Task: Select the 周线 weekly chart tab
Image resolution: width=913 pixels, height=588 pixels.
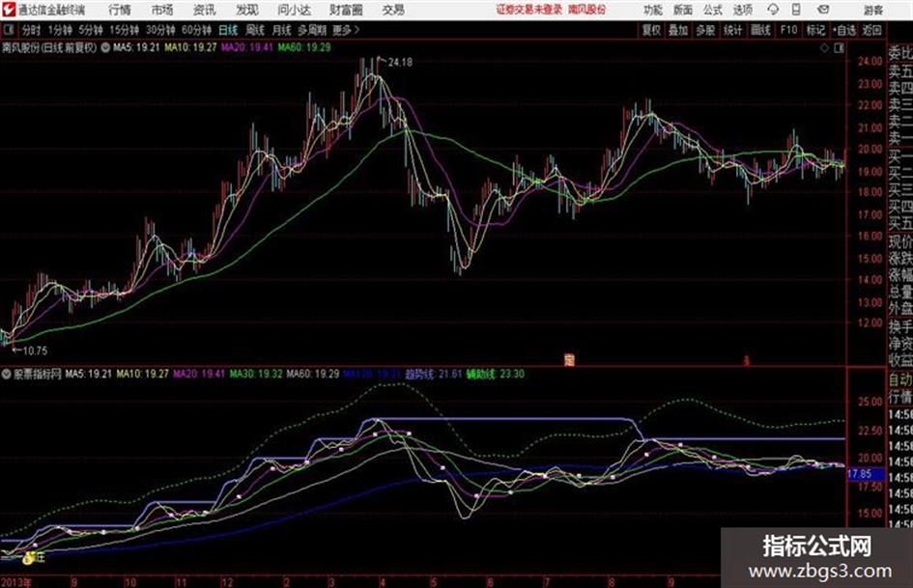Action: point(255,30)
